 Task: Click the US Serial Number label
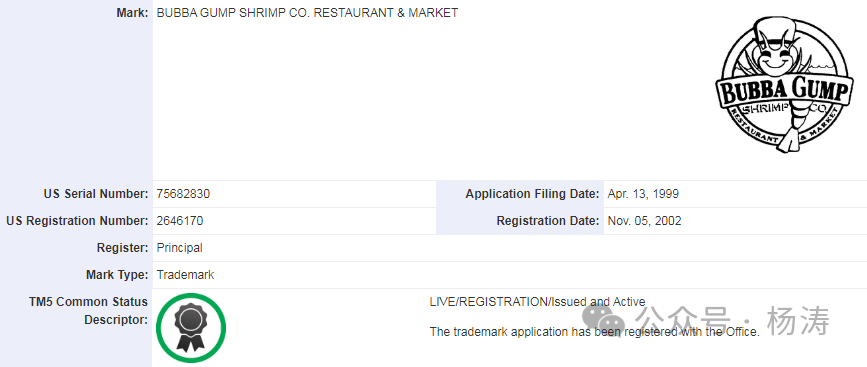(96, 194)
